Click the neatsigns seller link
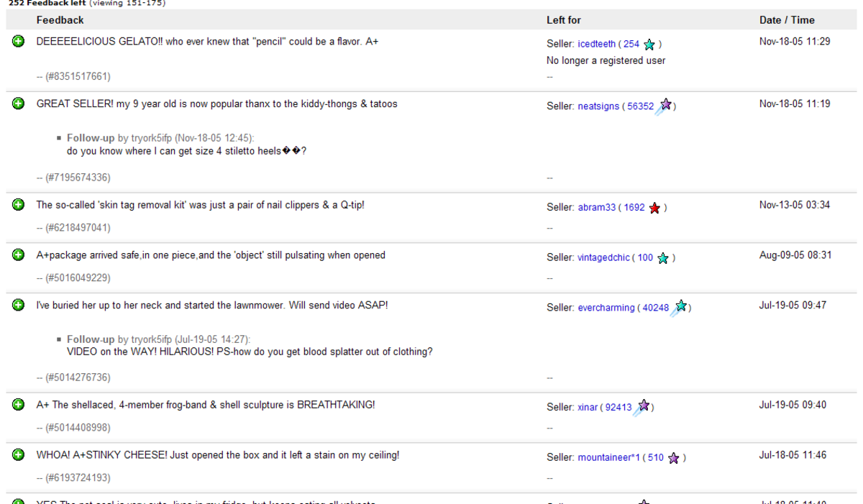This screenshot has height=504, width=863. click(x=598, y=106)
